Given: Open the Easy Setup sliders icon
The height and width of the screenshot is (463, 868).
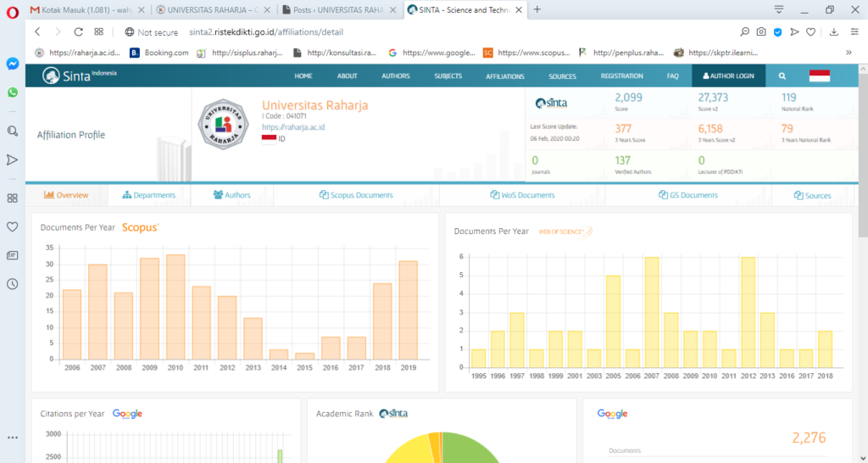Looking at the screenshot, I should (854, 32).
